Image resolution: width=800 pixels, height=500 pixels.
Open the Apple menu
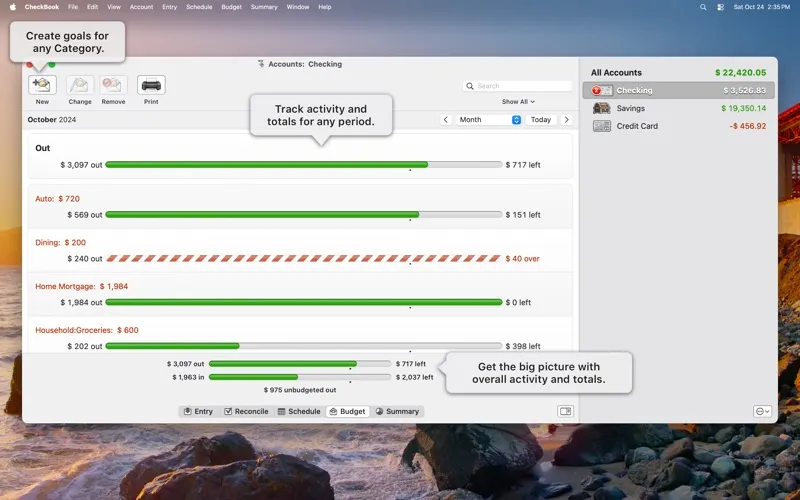click(x=13, y=7)
